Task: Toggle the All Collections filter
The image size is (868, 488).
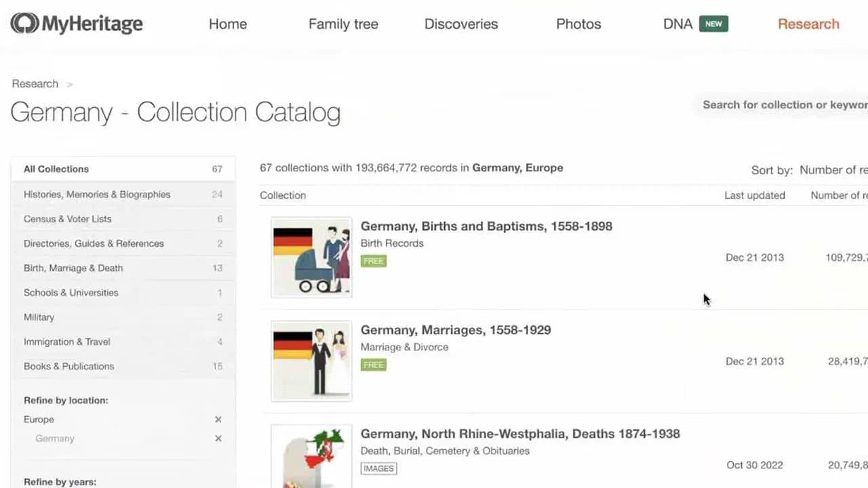Action: [56, 169]
